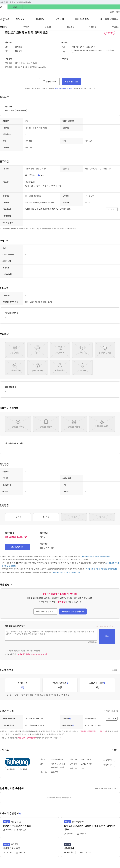Open the 채용정보 main menu
Viewport: 120px width, 868px height.
click(20, 19)
